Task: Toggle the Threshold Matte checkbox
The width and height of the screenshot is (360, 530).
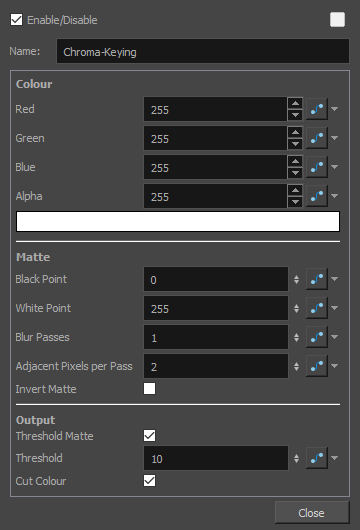Action: point(149,436)
